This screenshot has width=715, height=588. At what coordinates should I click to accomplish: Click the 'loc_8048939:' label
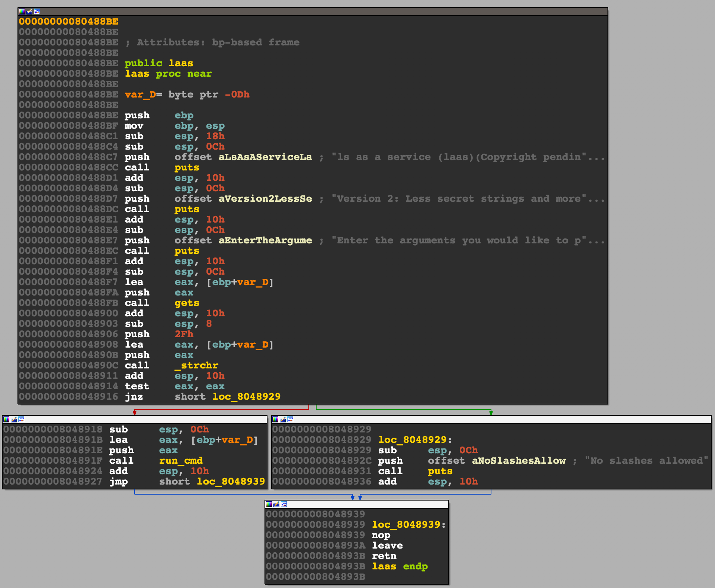(409, 525)
